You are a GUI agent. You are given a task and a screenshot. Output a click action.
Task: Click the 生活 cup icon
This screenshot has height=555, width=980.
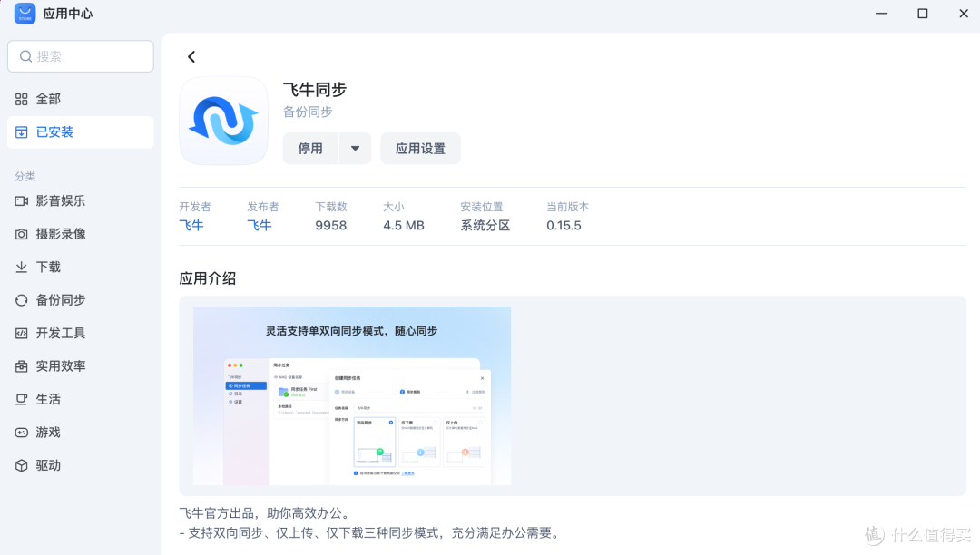tap(21, 400)
